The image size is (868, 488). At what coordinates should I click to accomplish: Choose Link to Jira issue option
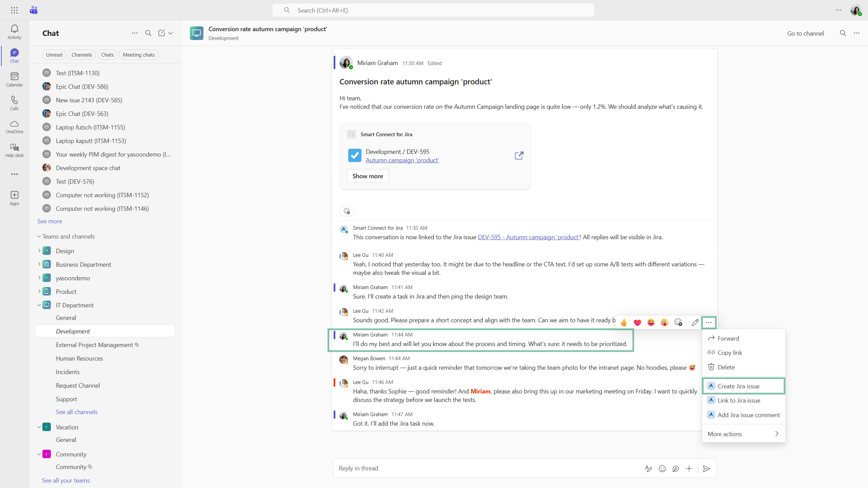(x=739, y=401)
